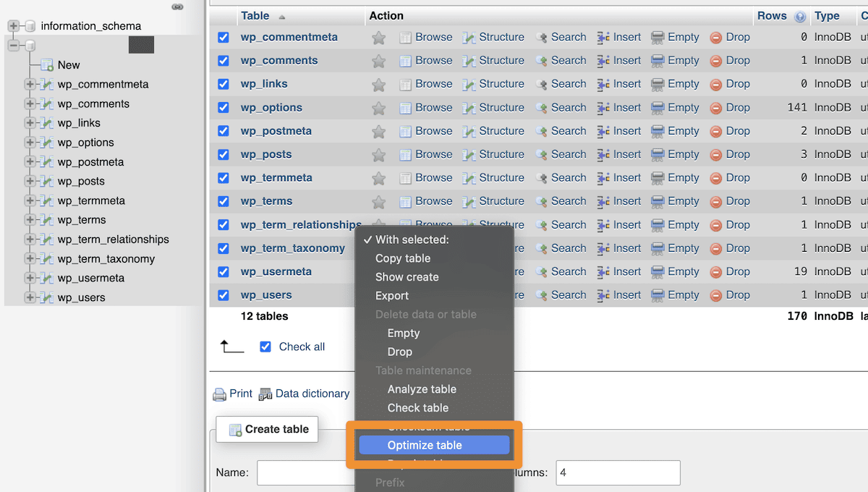Image resolution: width=868 pixels, height=492 pixels.
Task: Click Create table button icon
Action: tap(235, 430)
